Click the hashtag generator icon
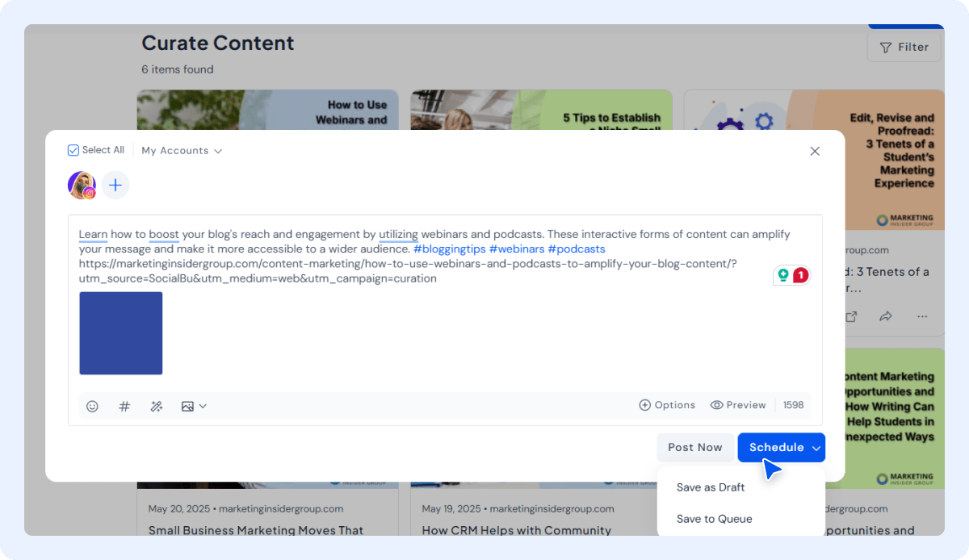This screenshot has height=560, width=969. click(124, 406)
